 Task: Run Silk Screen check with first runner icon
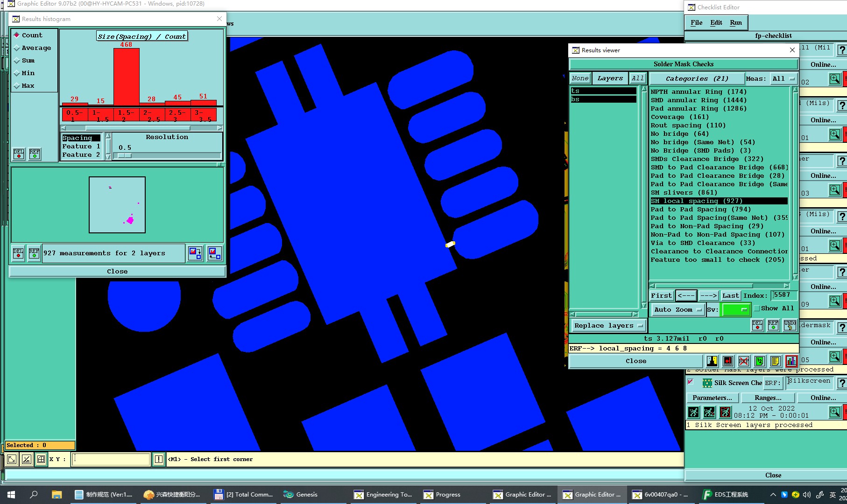click(694, 412)
